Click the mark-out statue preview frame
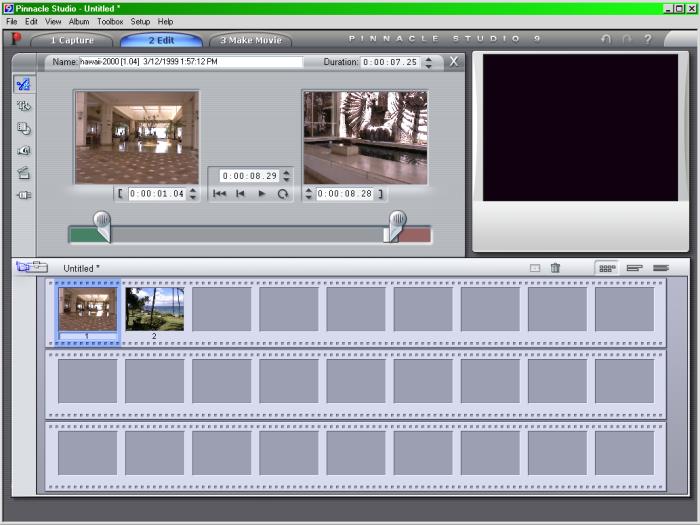Viewport: 700px width, 525px height. point(365,138)
